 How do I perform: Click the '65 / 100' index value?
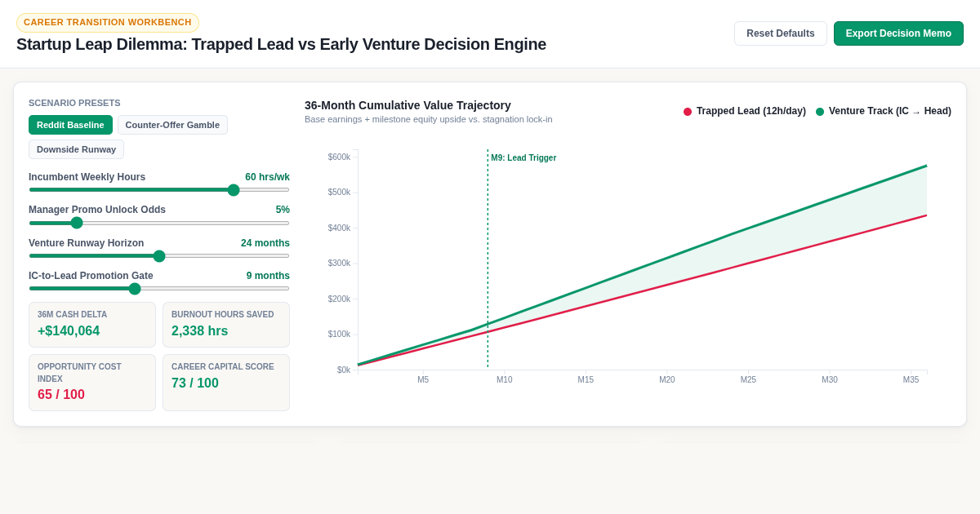pos(61,395)
